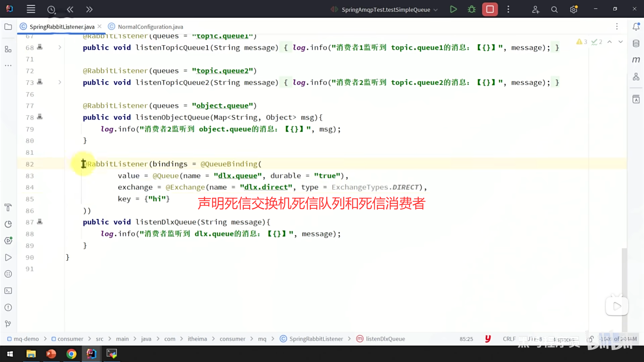Open the Git version control panel
This screenshot has height=362, width=644.
tap(8, 324)
